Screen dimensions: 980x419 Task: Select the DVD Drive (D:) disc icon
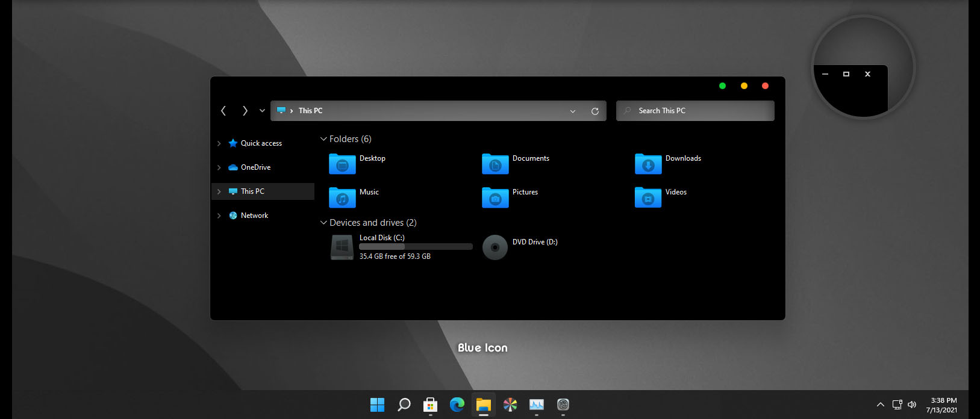495,247
